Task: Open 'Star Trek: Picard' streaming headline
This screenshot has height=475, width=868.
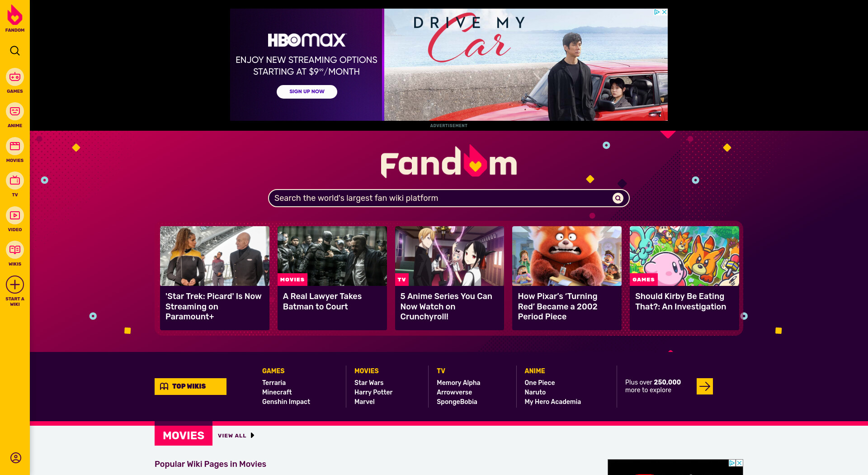Action: [x=213, y=306]
